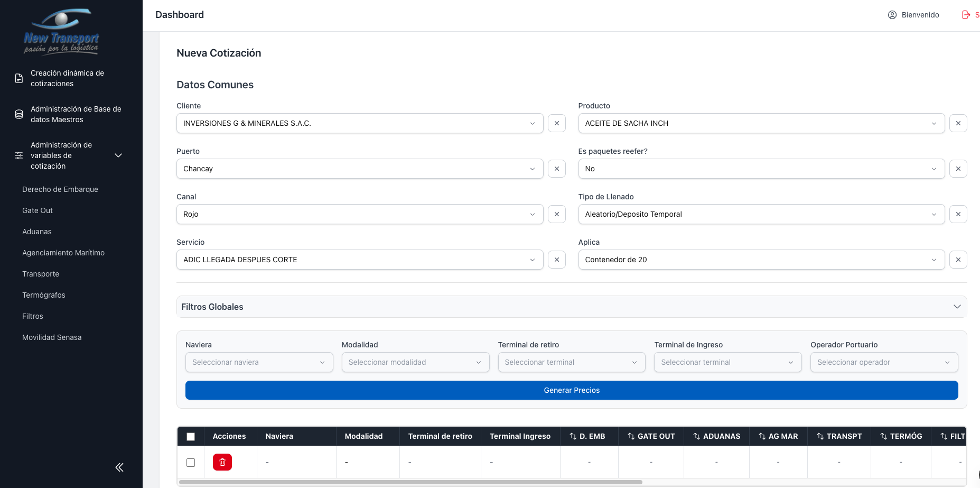Click the horizontal scrollbar under the table

(410, 482)
